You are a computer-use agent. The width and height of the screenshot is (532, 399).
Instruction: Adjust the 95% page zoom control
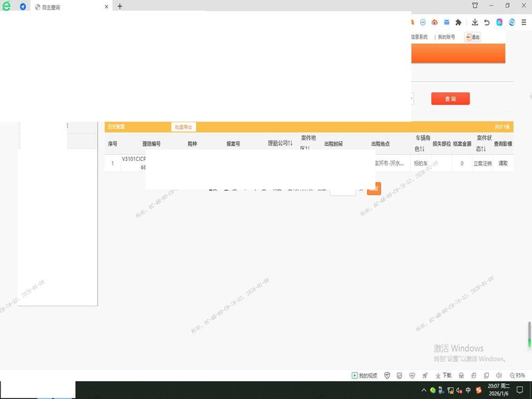(516, 375)
